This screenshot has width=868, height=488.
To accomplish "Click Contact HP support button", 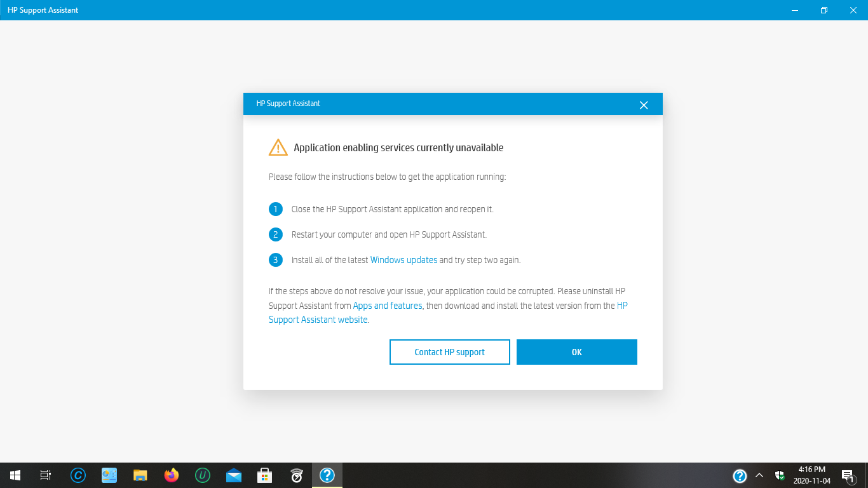I will click(450, 352).
